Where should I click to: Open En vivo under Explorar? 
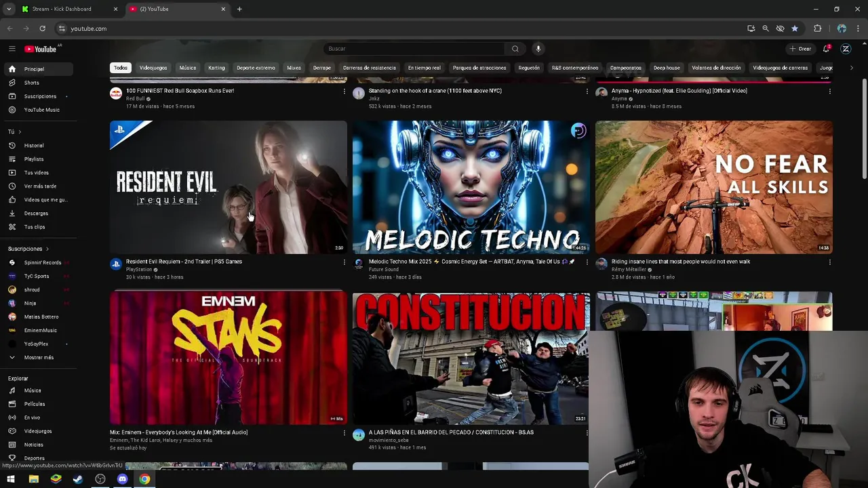click(x=38, y=418)
